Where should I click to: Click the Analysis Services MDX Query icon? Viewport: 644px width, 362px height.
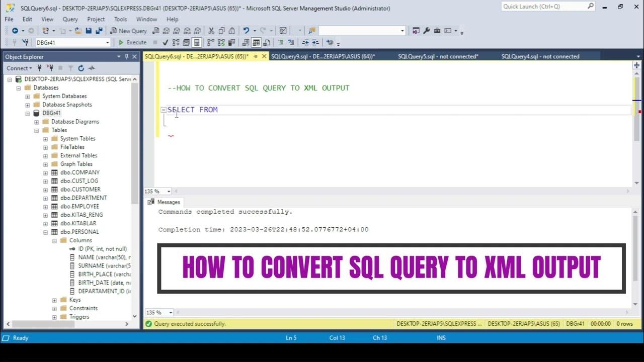point(166,31)
